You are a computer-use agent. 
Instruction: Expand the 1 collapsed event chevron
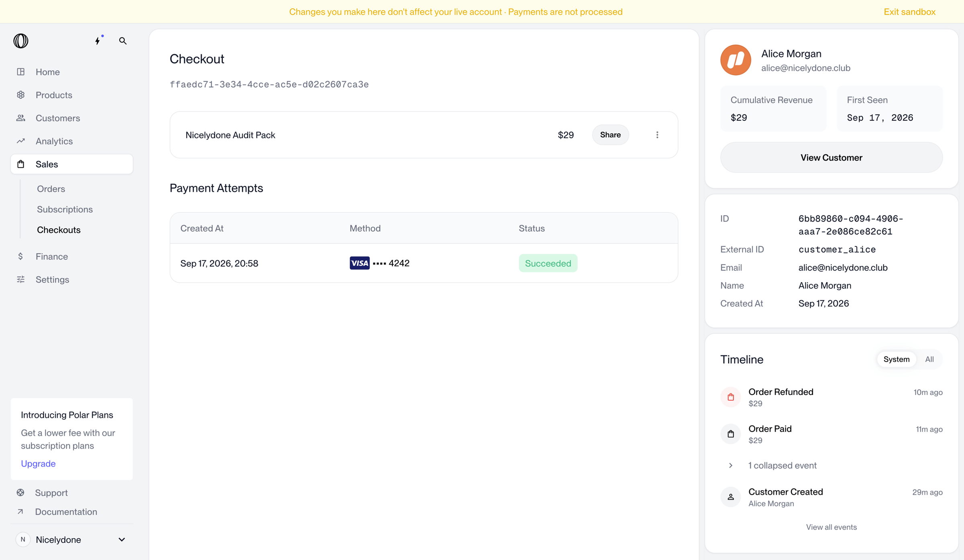(731, 465)
